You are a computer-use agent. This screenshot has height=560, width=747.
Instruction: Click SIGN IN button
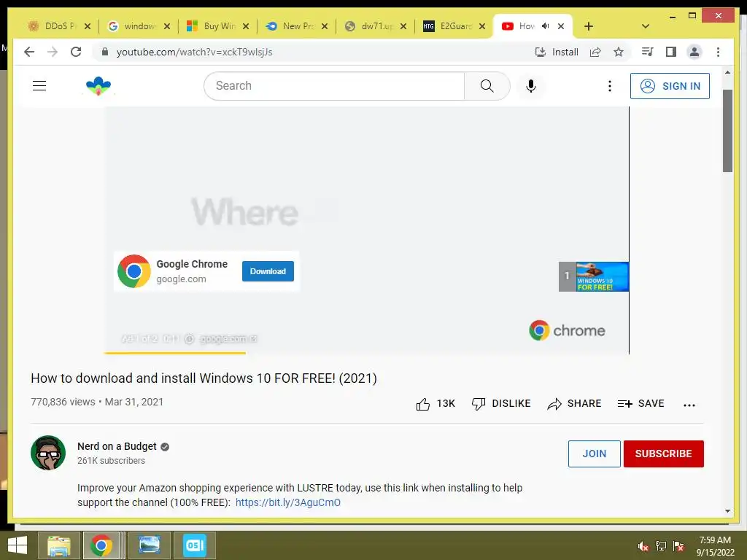(x=670, y=86)
